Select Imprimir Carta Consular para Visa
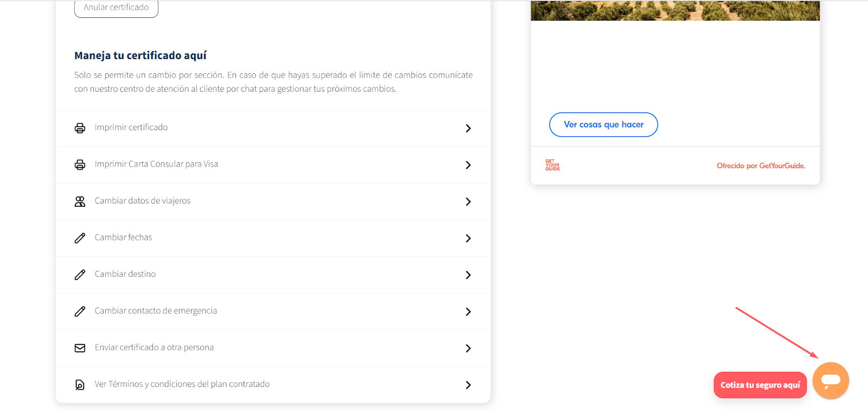Screen dimensions: 868x413 pos(273,164)
